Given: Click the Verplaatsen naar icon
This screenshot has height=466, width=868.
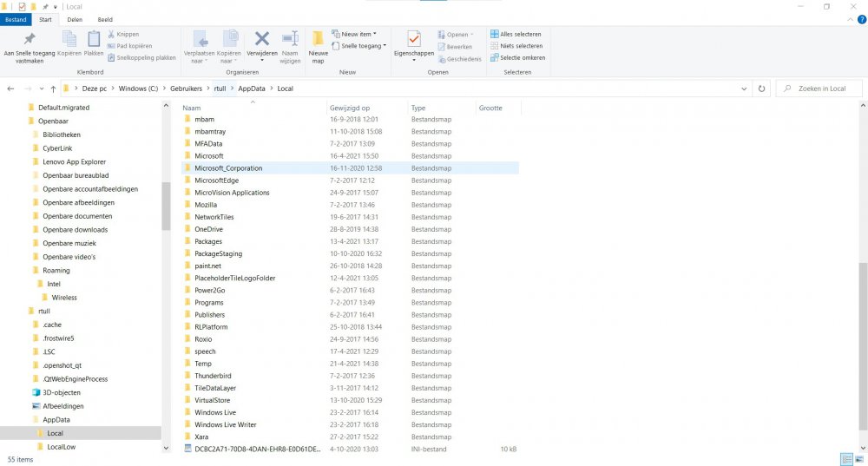Looking at the screenshot, I should (x=199, y=43).
